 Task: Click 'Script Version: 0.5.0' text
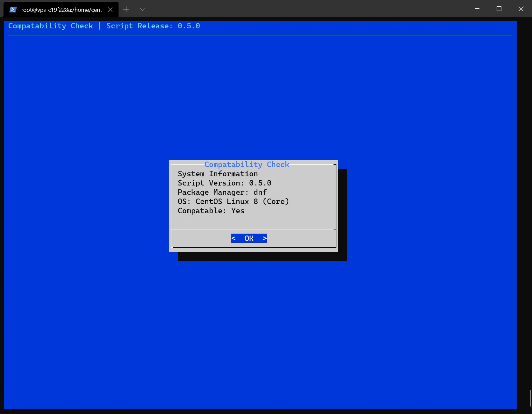225,183
